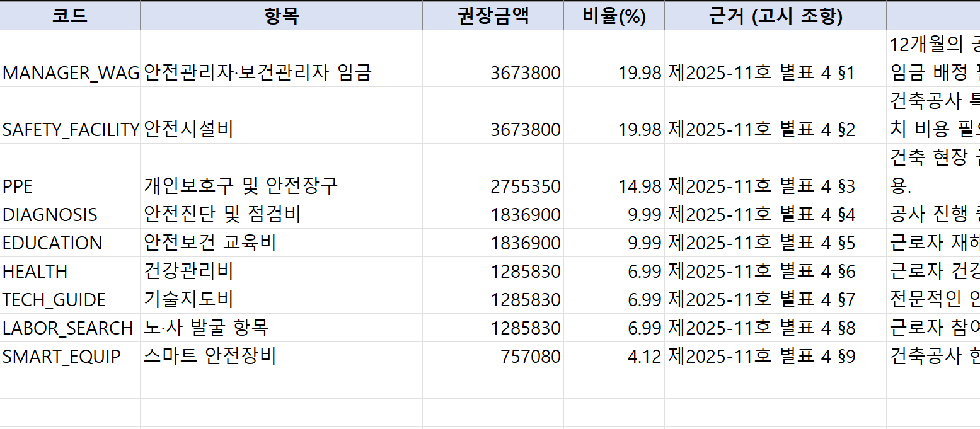Click the PPE code cell
Image resolution: width=980 pixels, height=429 pixels.
point(70,172)
